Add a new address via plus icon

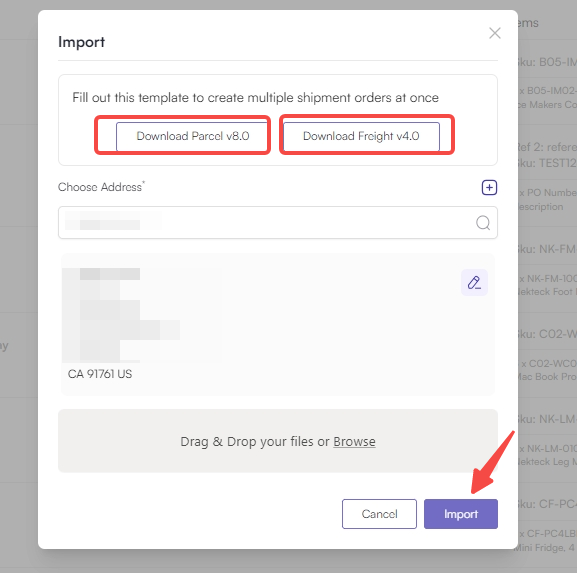tap(489, 188)
